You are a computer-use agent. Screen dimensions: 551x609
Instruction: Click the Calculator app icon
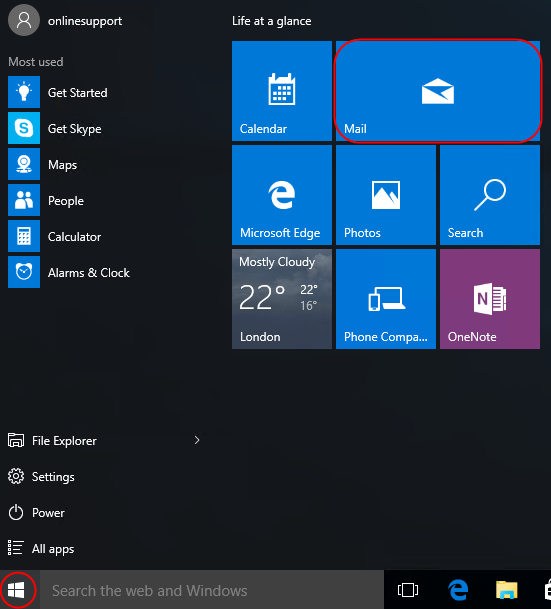[x=24, y=236]
